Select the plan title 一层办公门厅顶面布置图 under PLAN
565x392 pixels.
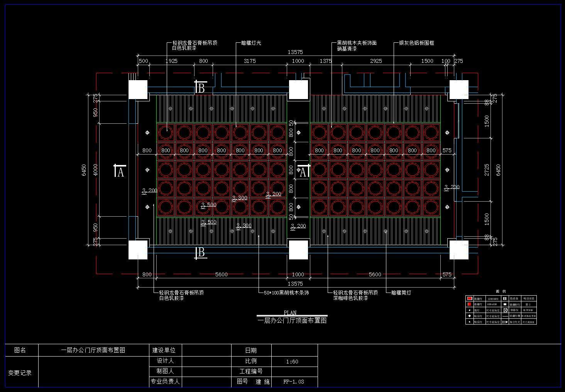[292, 320]
